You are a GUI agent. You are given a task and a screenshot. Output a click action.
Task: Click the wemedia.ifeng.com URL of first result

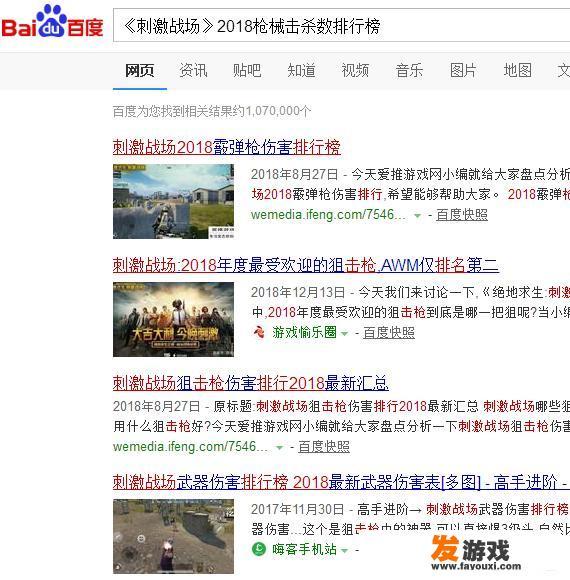(x=328, y=215)
